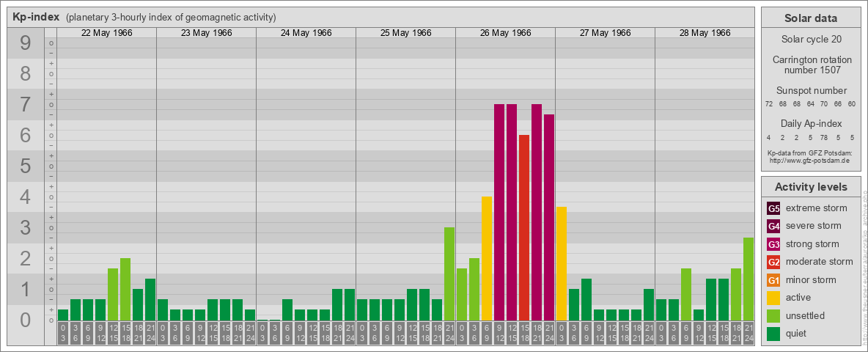868x352 pixels.
Task: Click the sunspot value 70
Action: (x=824, y=104)
